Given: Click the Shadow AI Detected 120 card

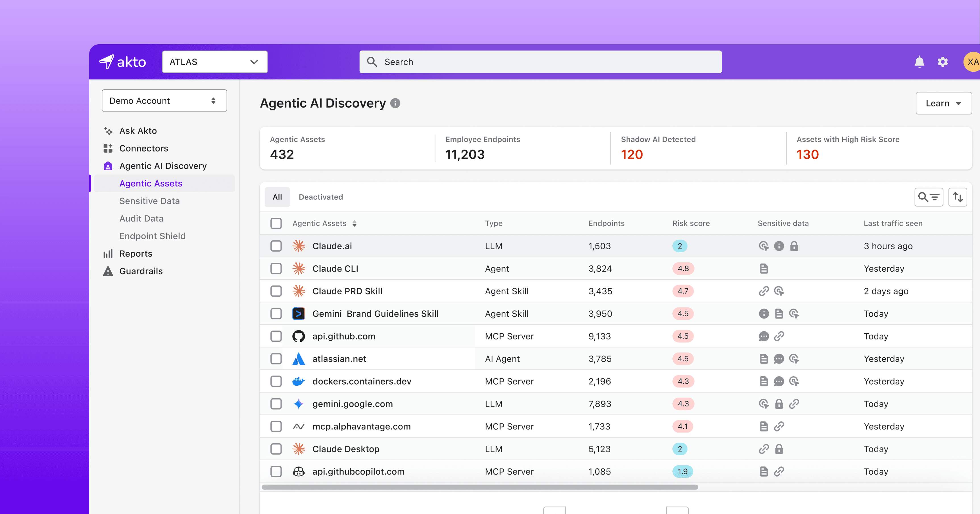Looking at the screenshot, I should click(698, 148).
